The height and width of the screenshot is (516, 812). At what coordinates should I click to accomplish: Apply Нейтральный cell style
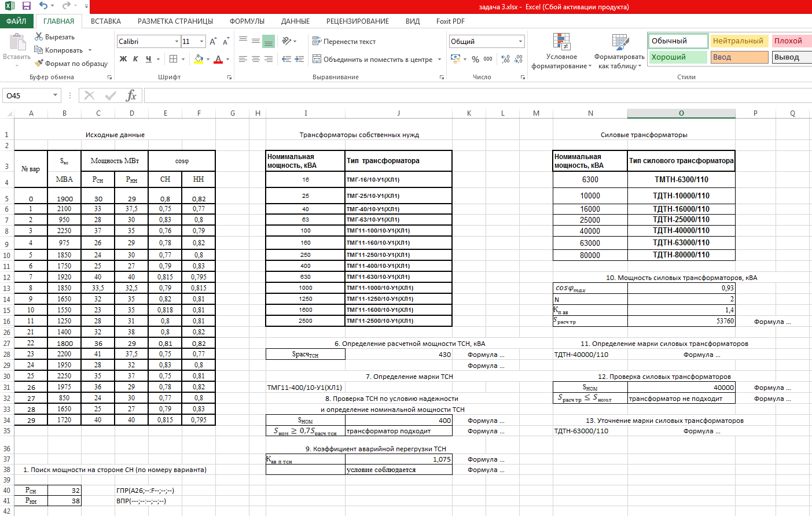739,41
